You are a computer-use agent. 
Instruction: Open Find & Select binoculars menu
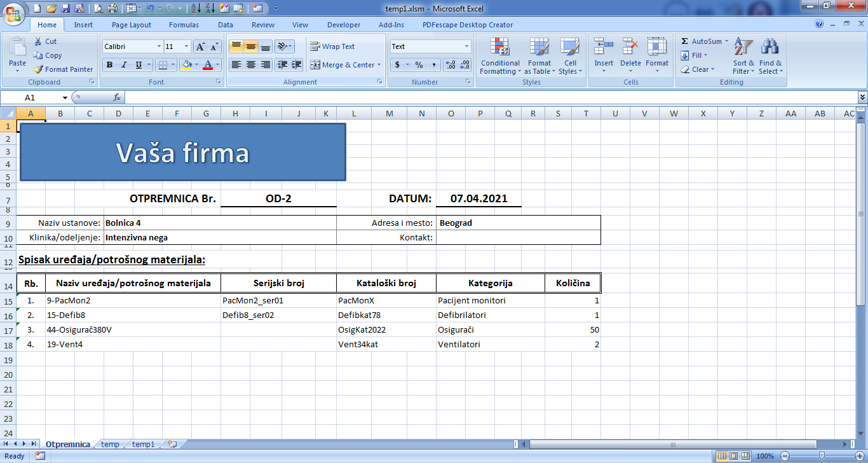click(771, 56)
